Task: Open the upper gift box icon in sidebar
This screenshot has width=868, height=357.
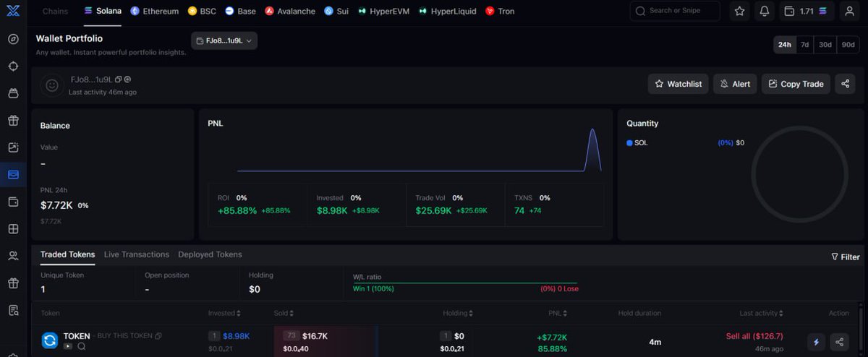Action: pos(13,121)
